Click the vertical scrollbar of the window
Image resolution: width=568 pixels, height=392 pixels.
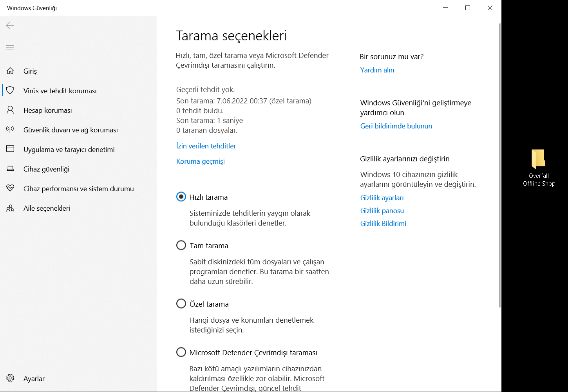tap(499, 164)
